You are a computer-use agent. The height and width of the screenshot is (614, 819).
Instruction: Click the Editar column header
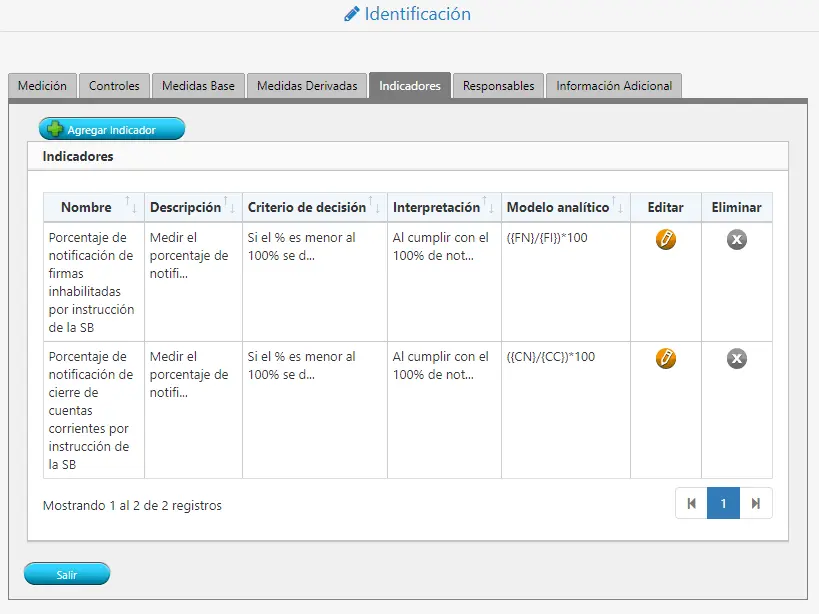point(665,207)
